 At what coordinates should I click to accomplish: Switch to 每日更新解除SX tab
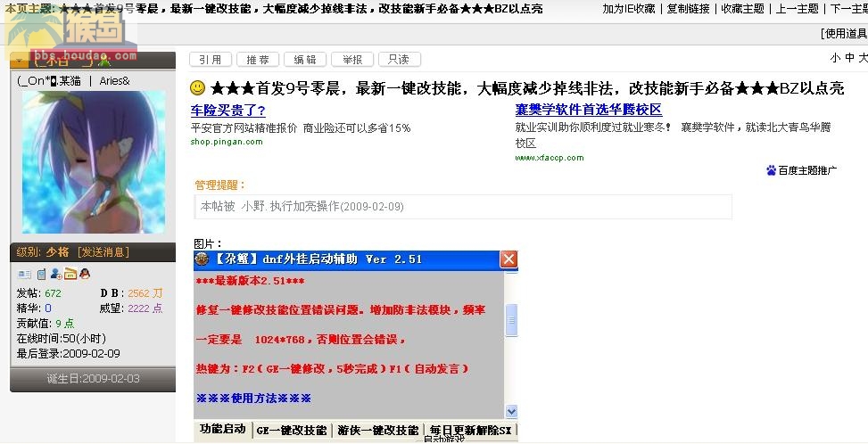[470, 430]
